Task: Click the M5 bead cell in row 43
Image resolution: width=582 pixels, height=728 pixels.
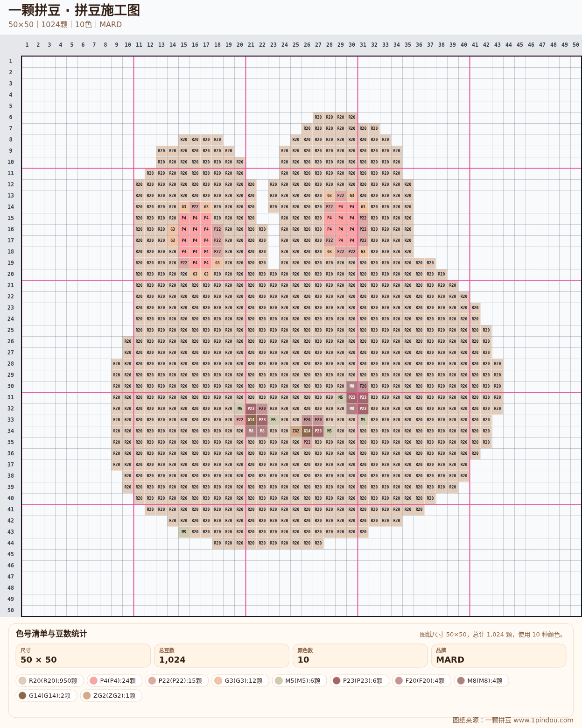Action: pyautogui.click(x=184, y=532)
